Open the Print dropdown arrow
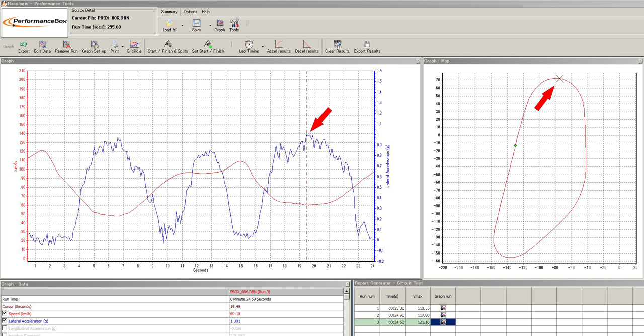 coord(123,47)
